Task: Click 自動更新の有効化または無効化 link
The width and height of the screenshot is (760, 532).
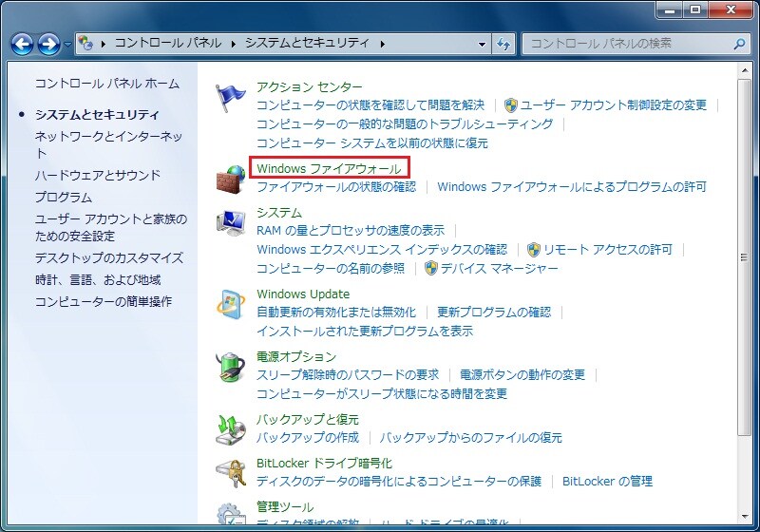Action: [336, 312]
